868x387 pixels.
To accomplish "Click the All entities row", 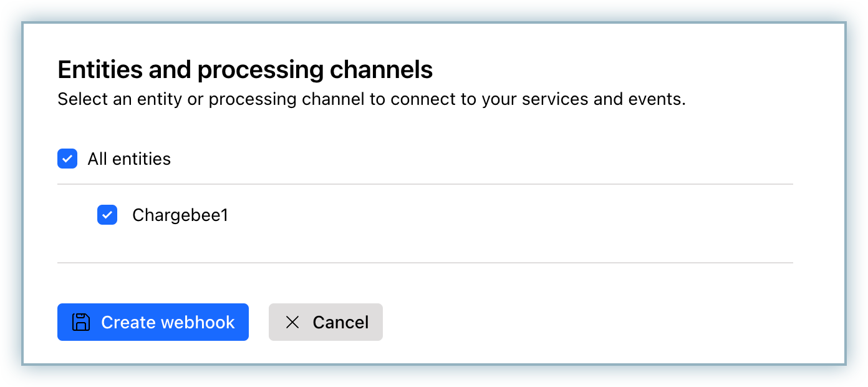I will click(x=129, y=159).
